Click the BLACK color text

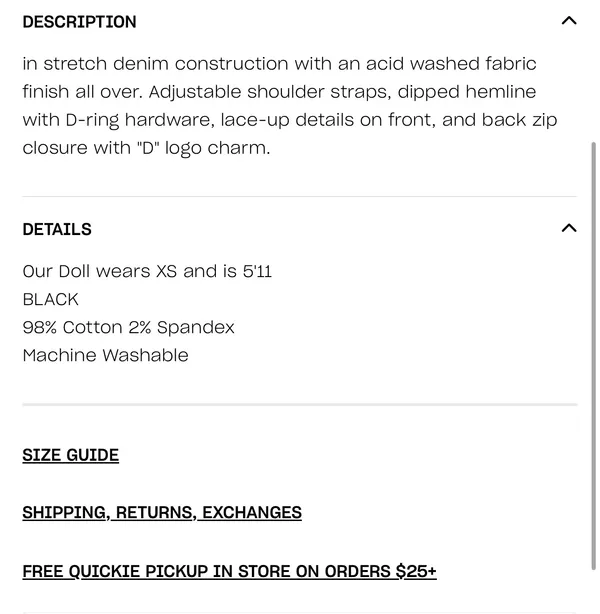tap(51, 299)
